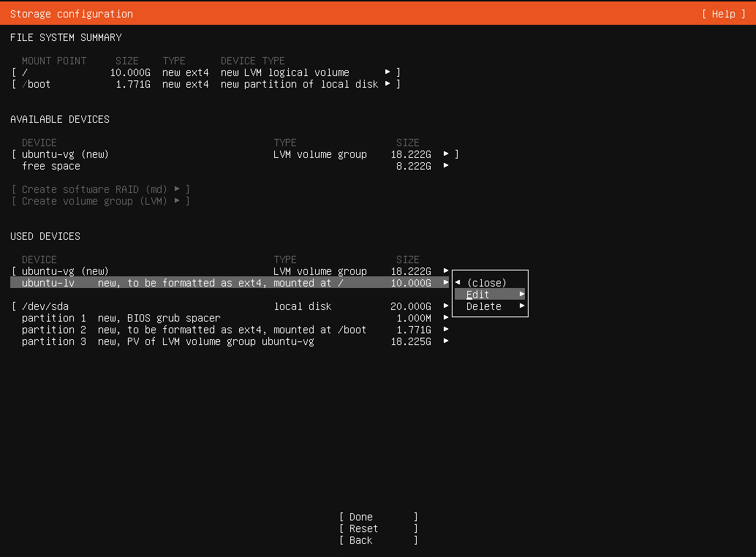Expand options for partition 3 PV of ubuntu-vg
756x557 pixels.
[446, 341]
